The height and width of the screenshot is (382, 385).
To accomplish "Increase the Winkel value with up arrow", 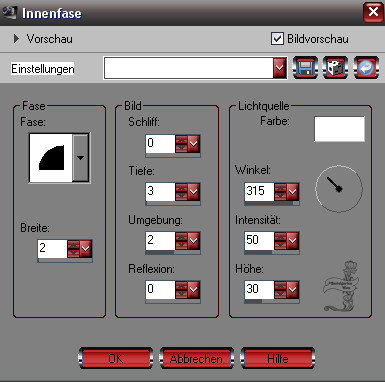I will click(x=280, y=187).
